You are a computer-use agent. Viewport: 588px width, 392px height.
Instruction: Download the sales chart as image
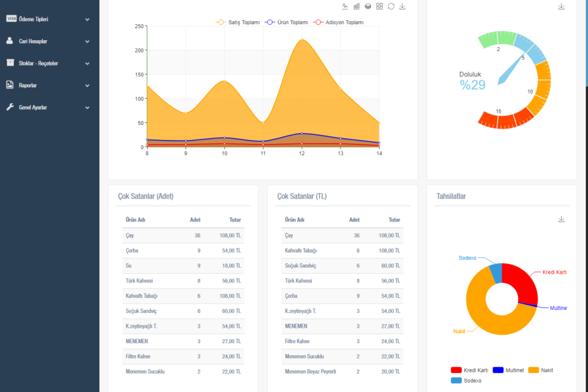(x=403, y=6)
